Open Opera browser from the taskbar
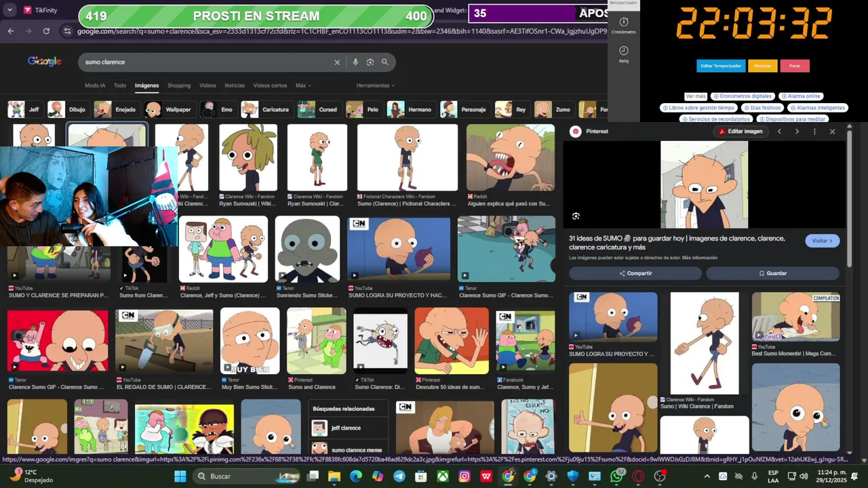The width and height of the screenshot is (868, 488). pyautogui.click(x=638, y=476)
